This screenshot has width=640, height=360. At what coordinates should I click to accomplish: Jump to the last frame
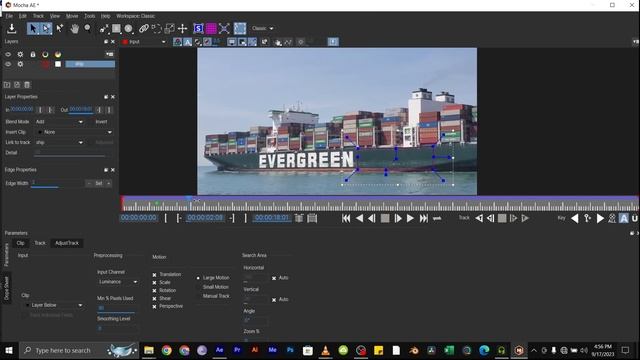click(x=424, y=218)
